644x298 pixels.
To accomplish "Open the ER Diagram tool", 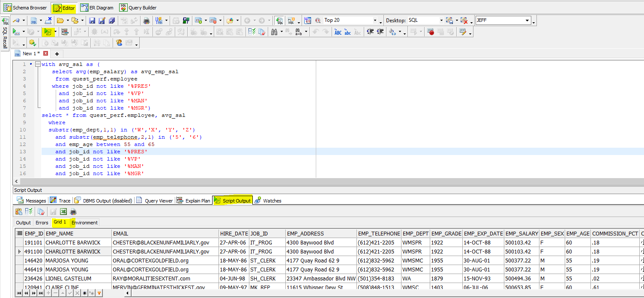I will pos(97,8).
